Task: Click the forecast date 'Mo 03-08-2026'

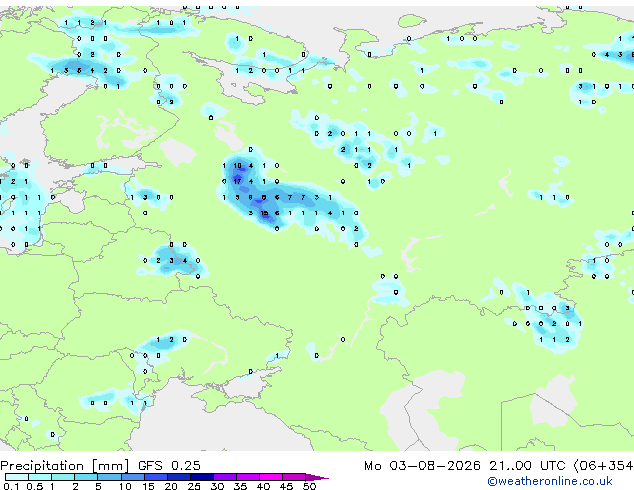Action: (422, 466)
